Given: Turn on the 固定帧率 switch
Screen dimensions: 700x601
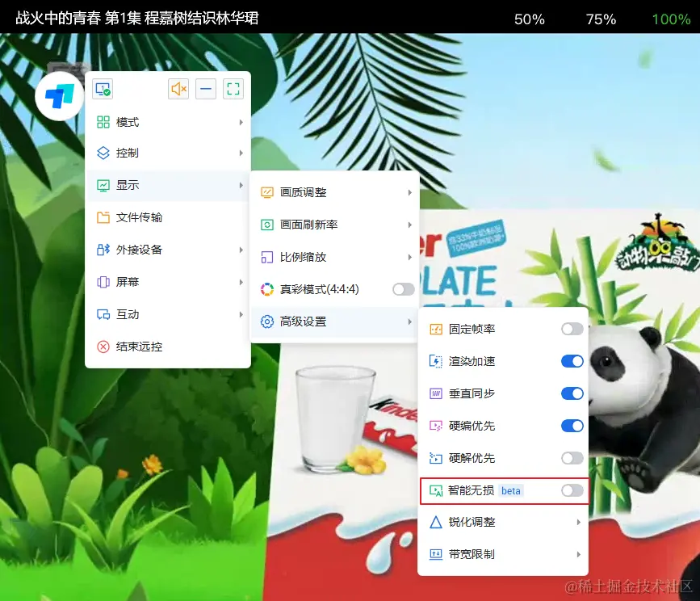Looking at the screenshot, I should [572, 329].
